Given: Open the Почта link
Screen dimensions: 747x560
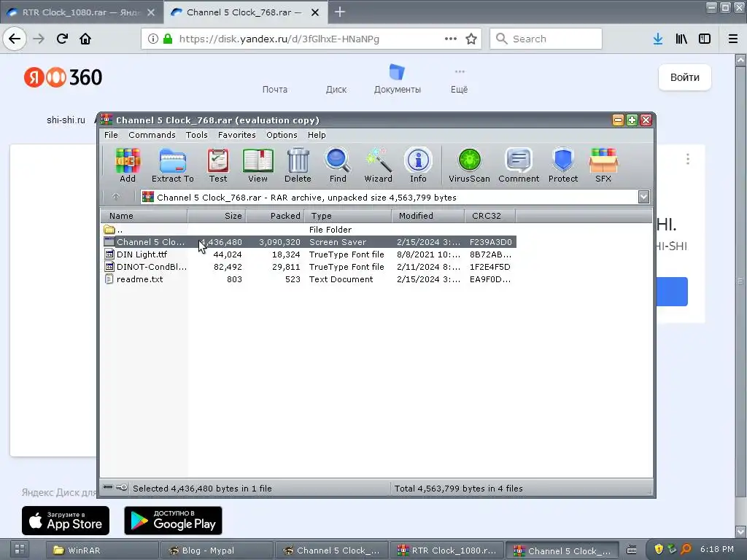Looking at the screenshot, I should pyautogui.click(x=275, y=90).
